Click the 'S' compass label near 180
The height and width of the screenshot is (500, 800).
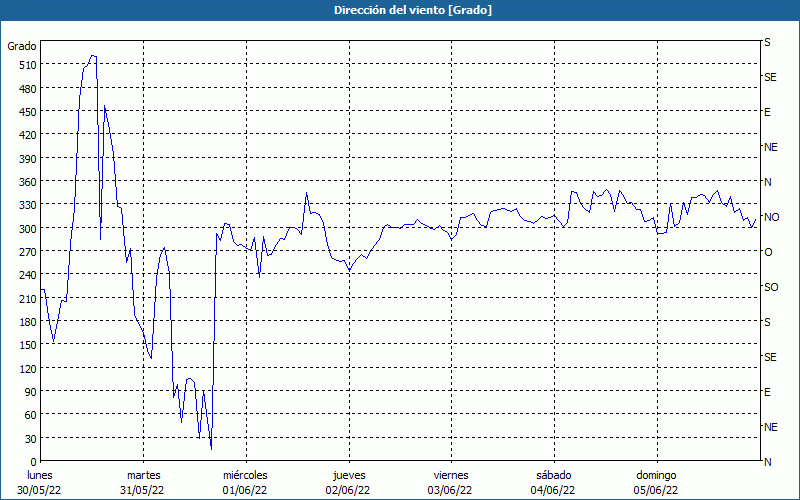pyautogui.click(x=767, y=322)
